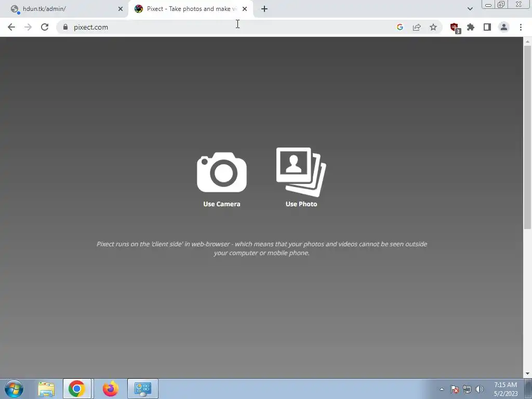Bookmark this page with the star icon
The width and height of the screenshot is (532, 399).
click(433, 27)
